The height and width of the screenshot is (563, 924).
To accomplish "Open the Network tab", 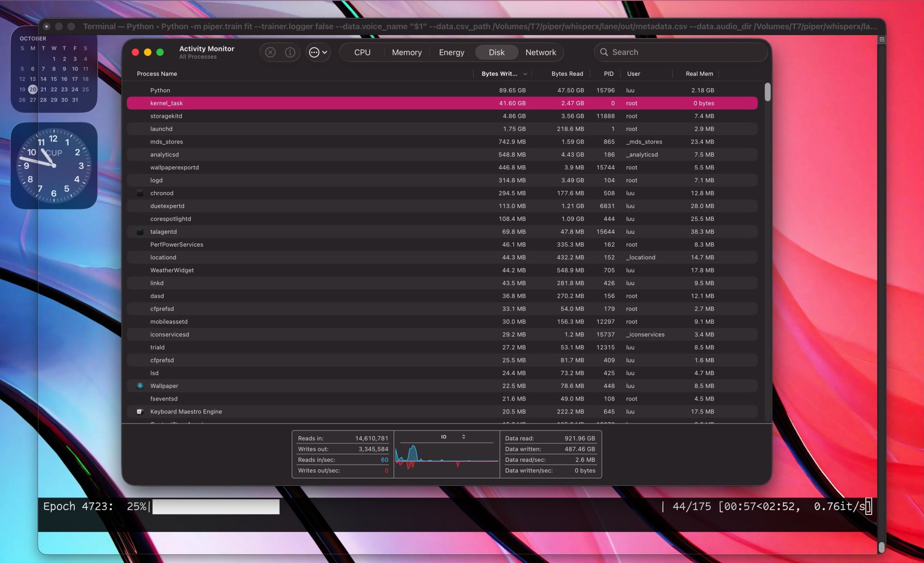I will tap(541, 52).
